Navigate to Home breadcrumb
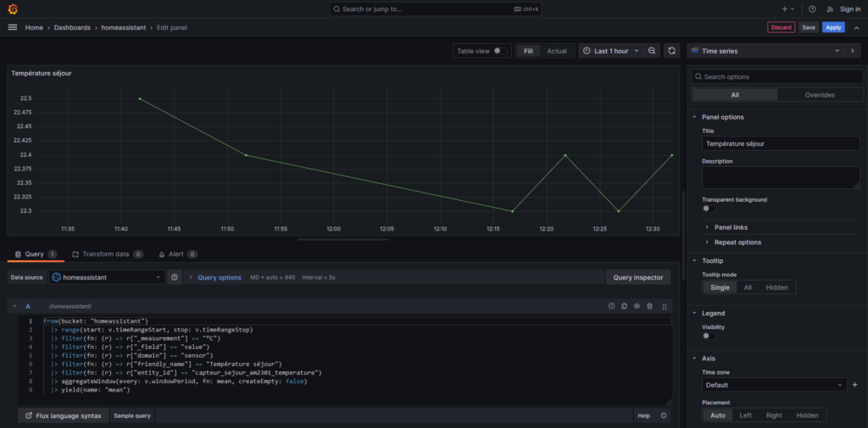Screen dimensions: 868x428 [34, 27]
